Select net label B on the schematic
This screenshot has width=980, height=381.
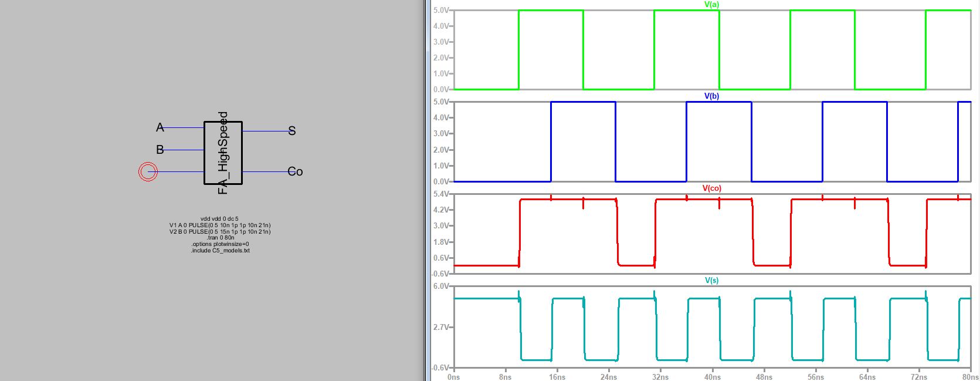[160, 150]
